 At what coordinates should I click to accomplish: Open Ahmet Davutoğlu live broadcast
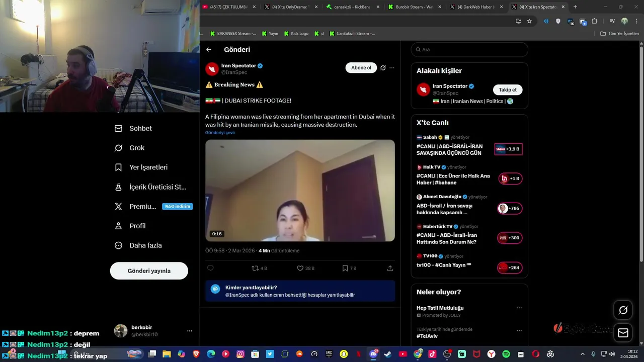click(469, 205)
